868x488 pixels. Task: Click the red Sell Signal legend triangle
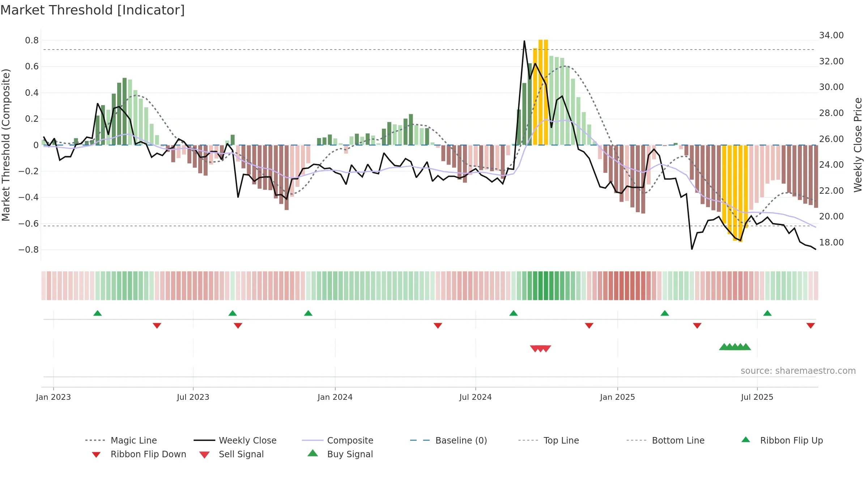click(x=204, y=455)
